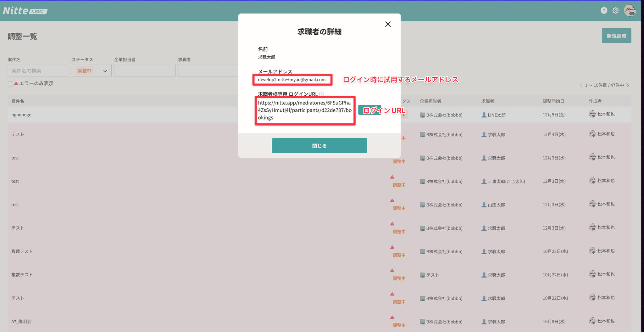The image size is (644, 332).
Task: Click person icon beside 工事太郎(こじ太郎)
Action: point(484,181)
